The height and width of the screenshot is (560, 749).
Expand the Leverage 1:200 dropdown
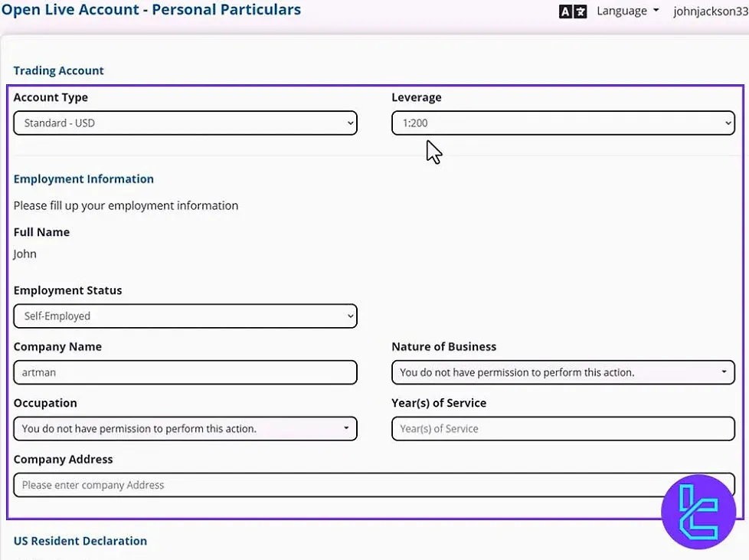(x=563, y=123)
